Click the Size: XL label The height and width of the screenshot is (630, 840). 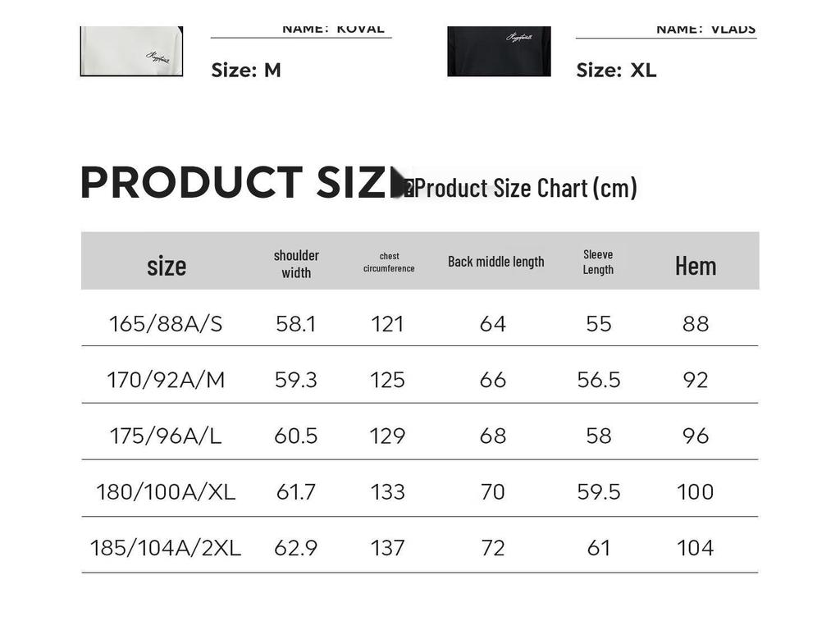(x=616, y=71)
